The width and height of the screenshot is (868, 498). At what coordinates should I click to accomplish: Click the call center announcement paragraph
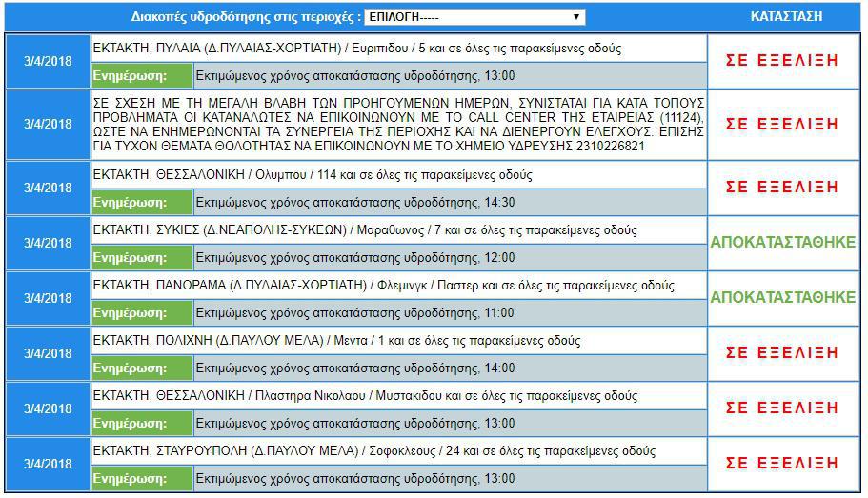[x=398, y=125]
